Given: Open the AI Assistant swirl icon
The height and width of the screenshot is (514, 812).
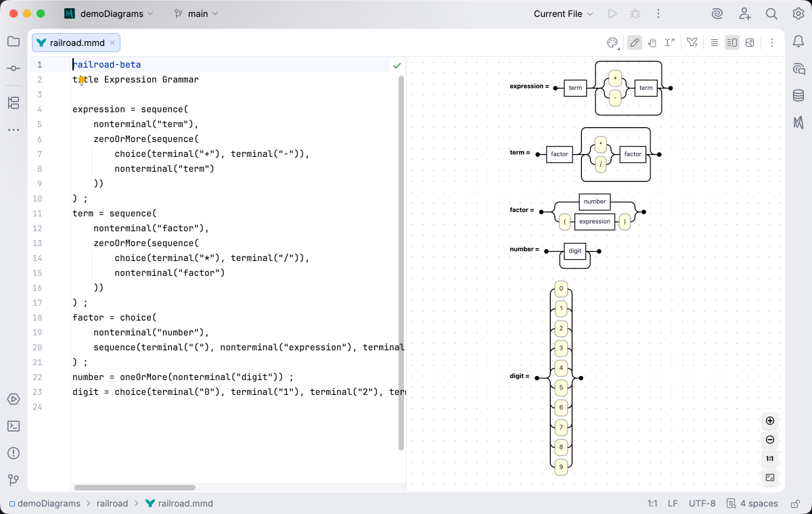Looking at the screenshot, I should (x=717, y=14).
